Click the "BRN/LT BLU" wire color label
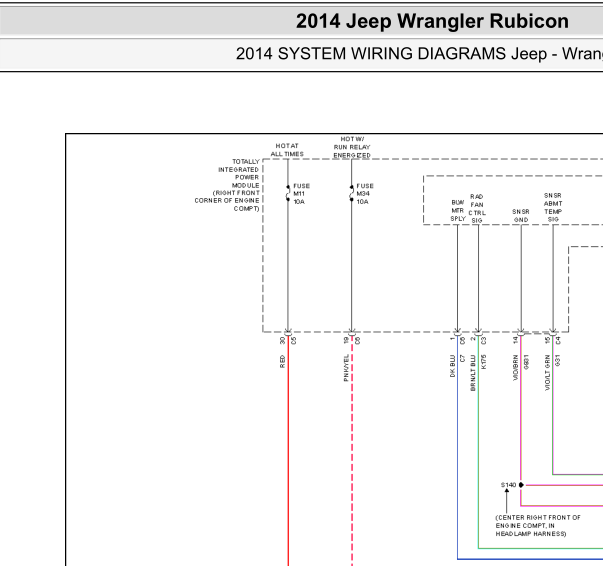This screenshot has height=566, width=603. pos(473,373)
